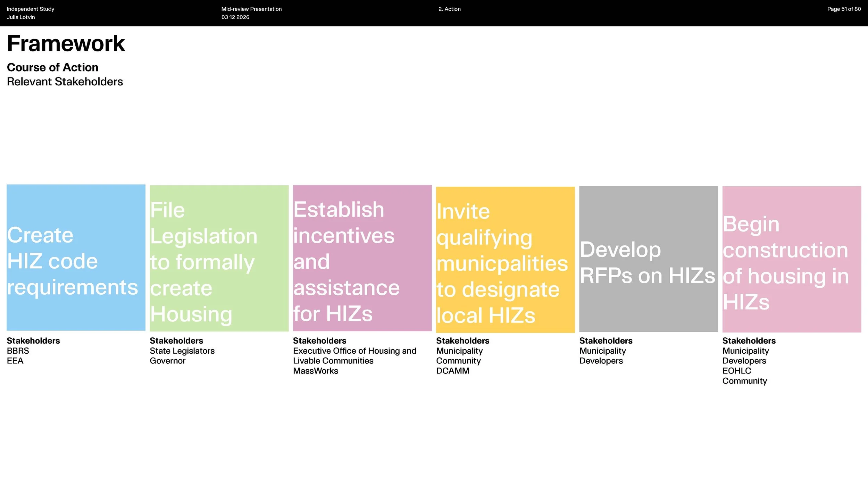Select Developers under the pink construction box
This screenshot has width=868, height=488.
(744, 361)
